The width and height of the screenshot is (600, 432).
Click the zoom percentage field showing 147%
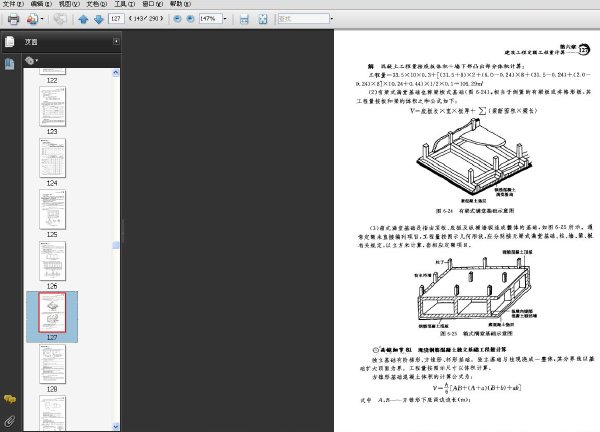[210, 18]
